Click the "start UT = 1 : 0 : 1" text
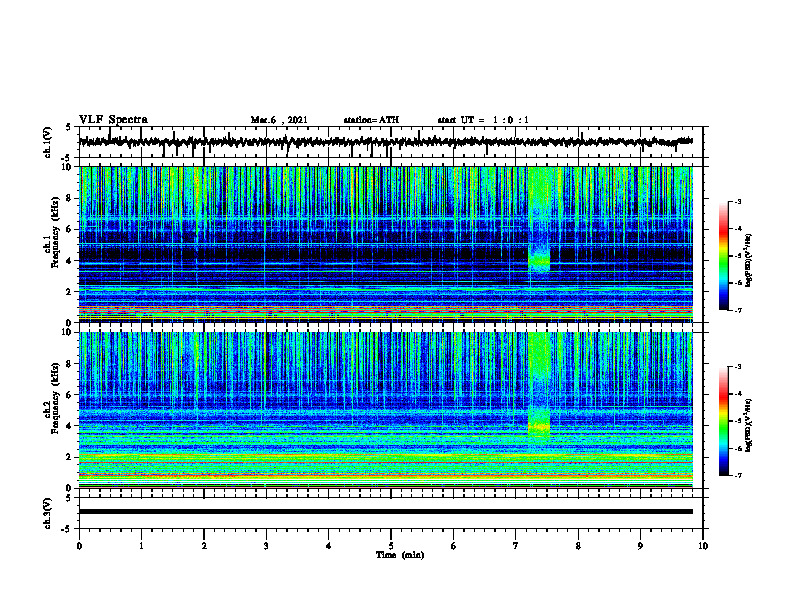The width and height of the screenshot is (792, 612). [x=483, y=120]
